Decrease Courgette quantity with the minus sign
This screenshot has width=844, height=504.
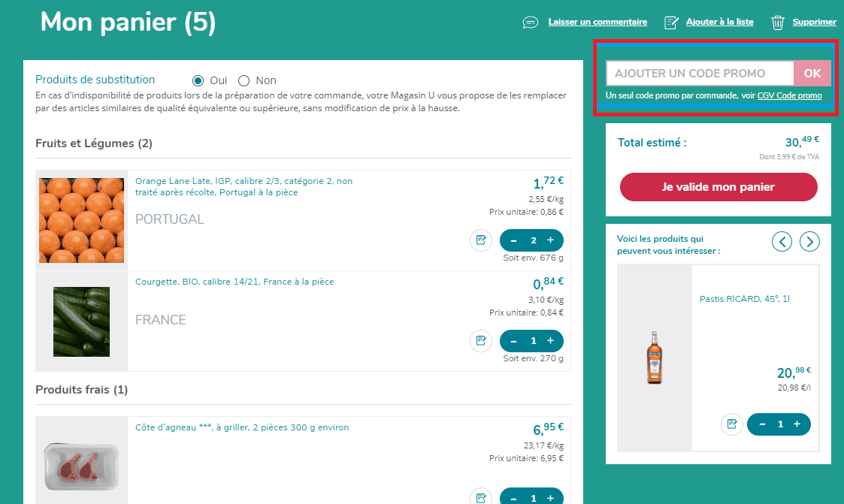point(513,340)
